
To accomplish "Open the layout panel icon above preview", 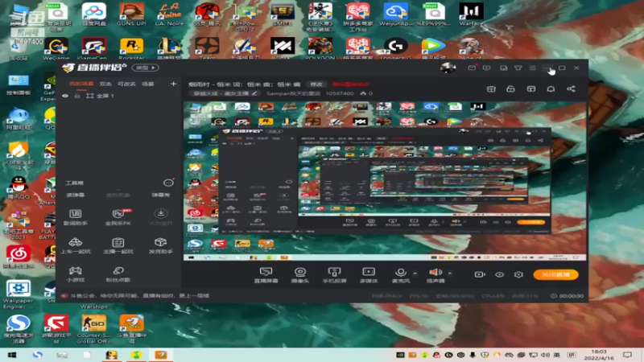I will 531,88.
